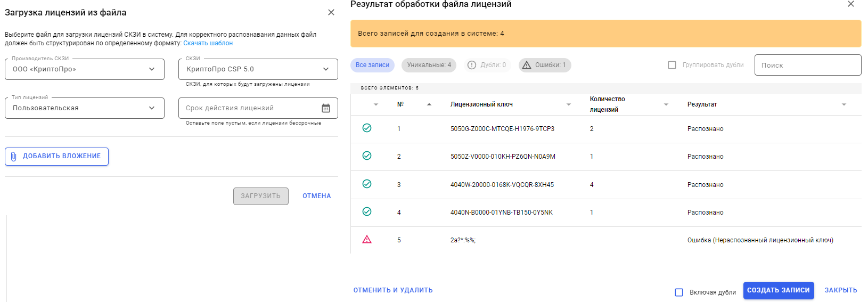This screenshot has width=868, height=302.
Task: Switch to the Уникальные: 4 filter
Action: (x=429, y=65)
